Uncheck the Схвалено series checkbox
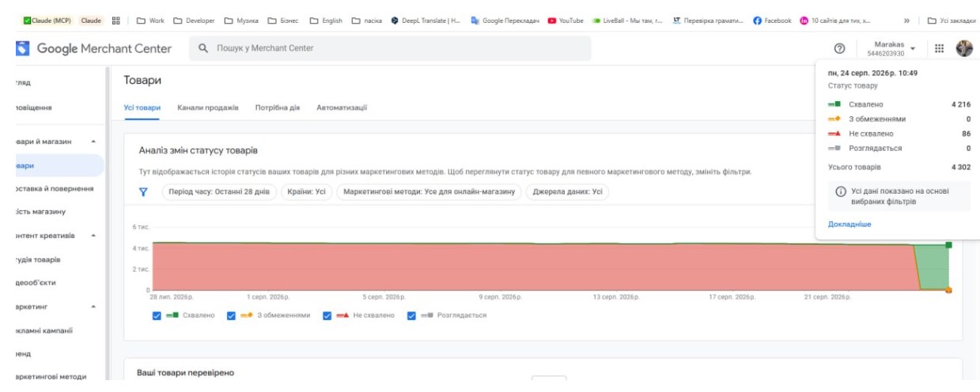The height and width of the screenshot is (392, 980). [x=157, y=315]
